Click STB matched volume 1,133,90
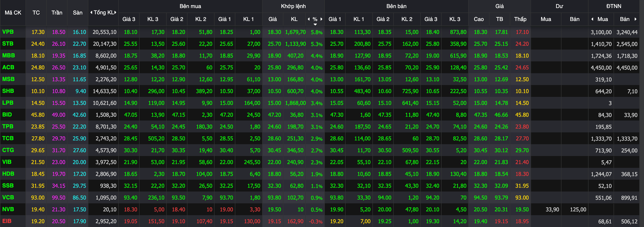Screen dimensions: 644x227 tap(295, 44)
